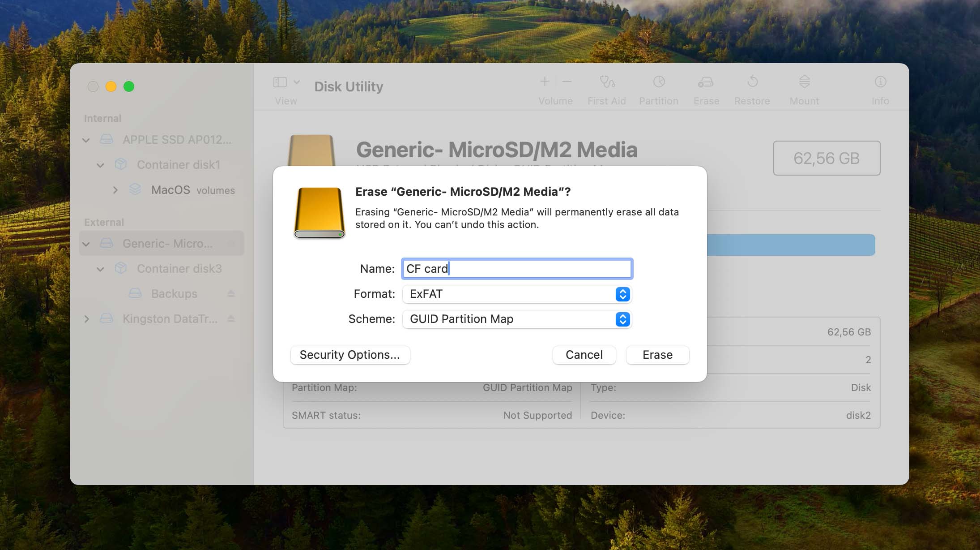Click the Internal sidebar section header

pyautogui.click(x=102, y=118)
